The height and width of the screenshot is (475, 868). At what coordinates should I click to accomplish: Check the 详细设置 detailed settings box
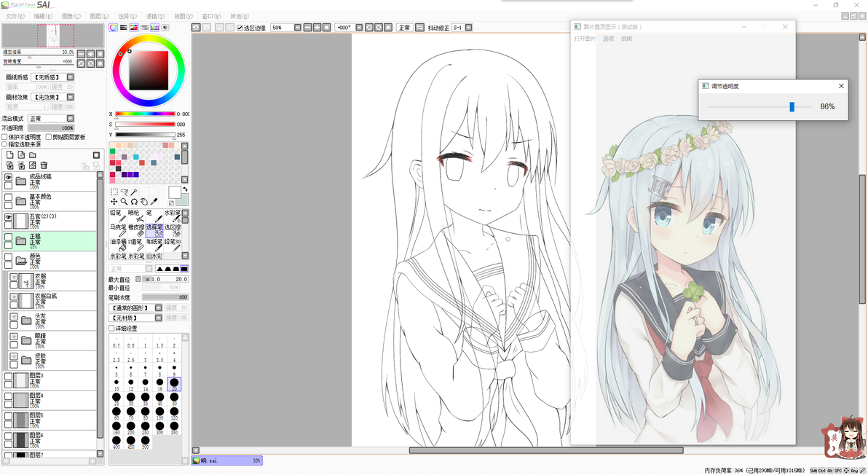[111, 329]
